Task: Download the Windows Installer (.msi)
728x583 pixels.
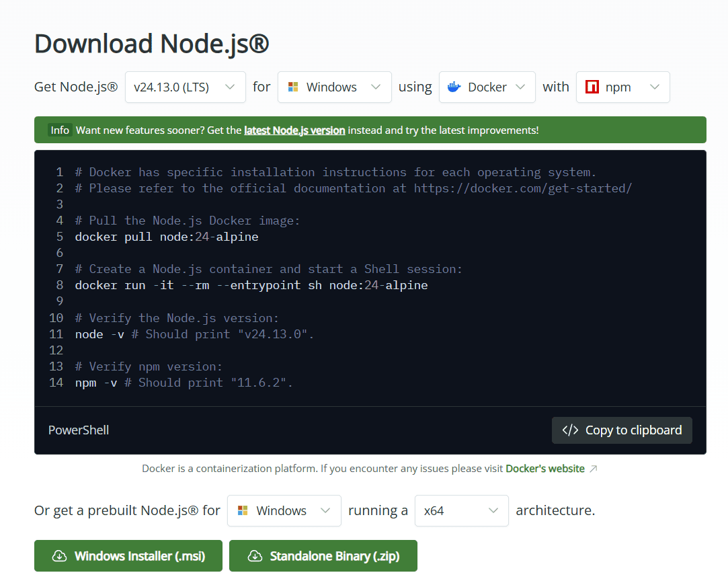Action: point(128,556)
